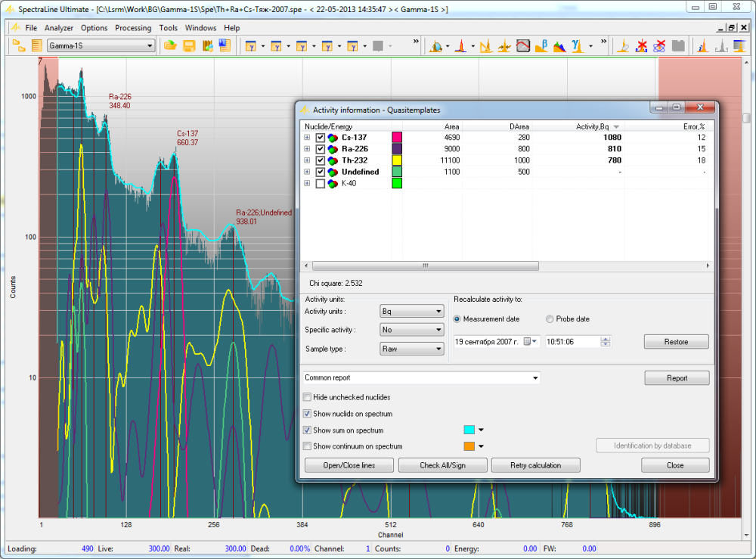Open the red efficiency curve icon
Screen dimensions: 756x559
(523, 46)
